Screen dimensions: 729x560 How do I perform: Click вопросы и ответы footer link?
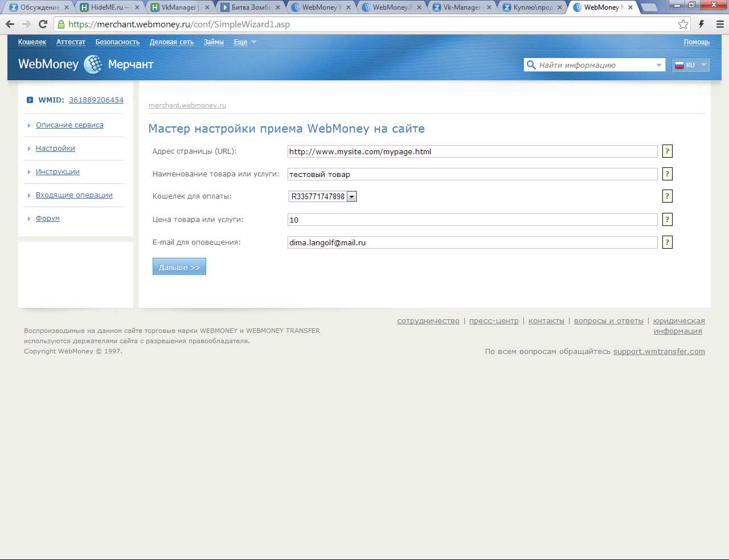[609, 321]
